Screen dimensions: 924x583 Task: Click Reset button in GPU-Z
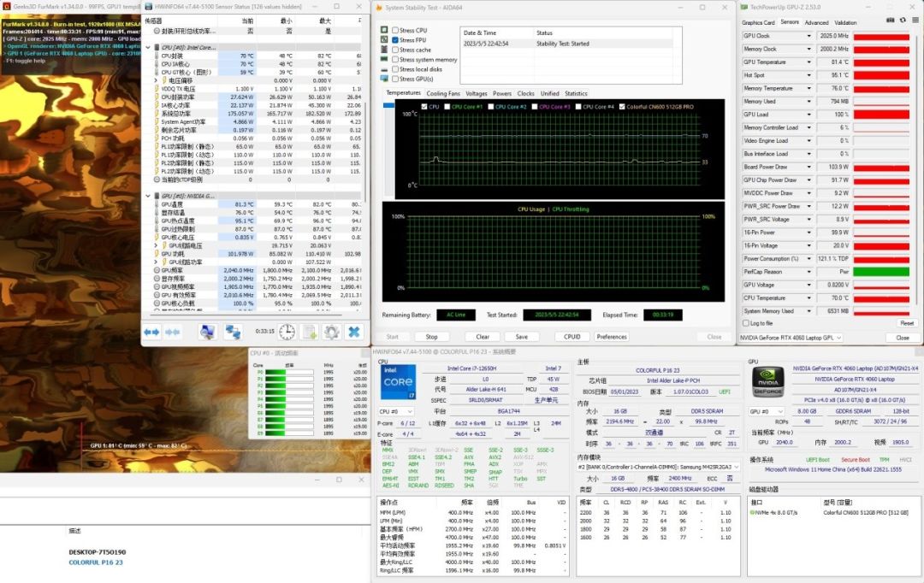906,323
